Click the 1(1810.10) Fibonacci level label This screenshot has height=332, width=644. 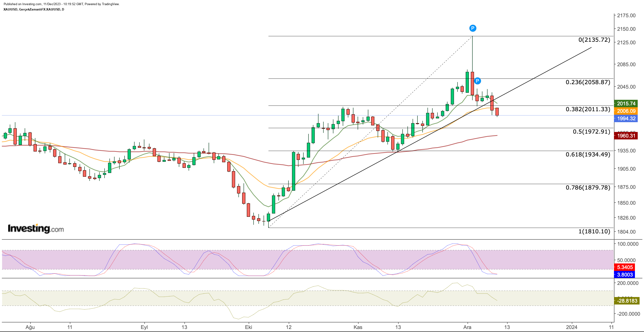click(x=594, y=231)
